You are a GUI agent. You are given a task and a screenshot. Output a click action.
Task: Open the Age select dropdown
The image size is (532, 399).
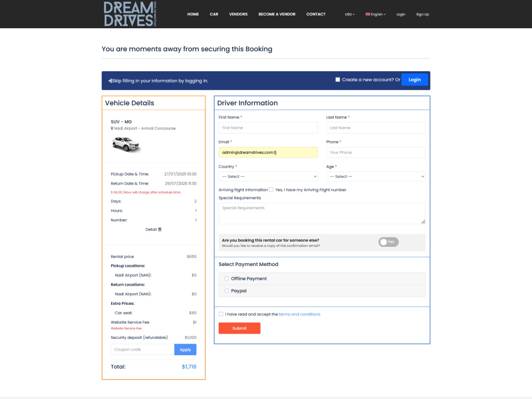(x=376, y=177)
